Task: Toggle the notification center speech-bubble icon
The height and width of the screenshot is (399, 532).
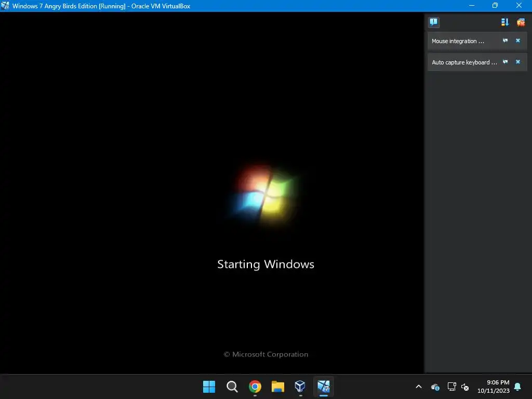Action: coord(433,22)
